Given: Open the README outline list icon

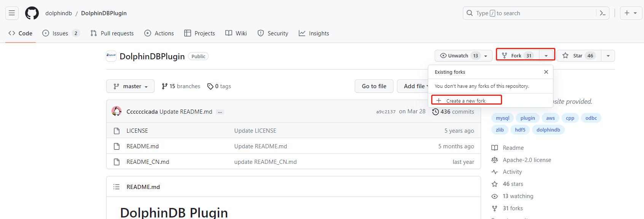Looking at the screenshot, I should (116, 187).
